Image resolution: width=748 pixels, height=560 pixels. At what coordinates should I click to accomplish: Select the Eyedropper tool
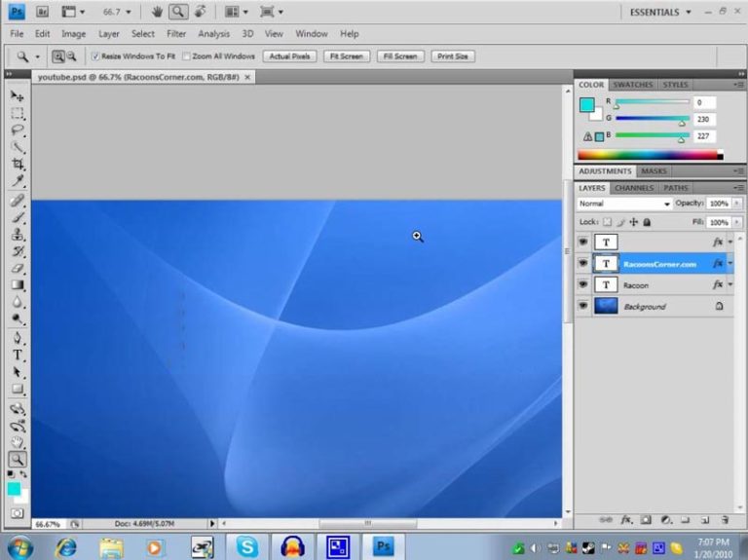[18, 180]
